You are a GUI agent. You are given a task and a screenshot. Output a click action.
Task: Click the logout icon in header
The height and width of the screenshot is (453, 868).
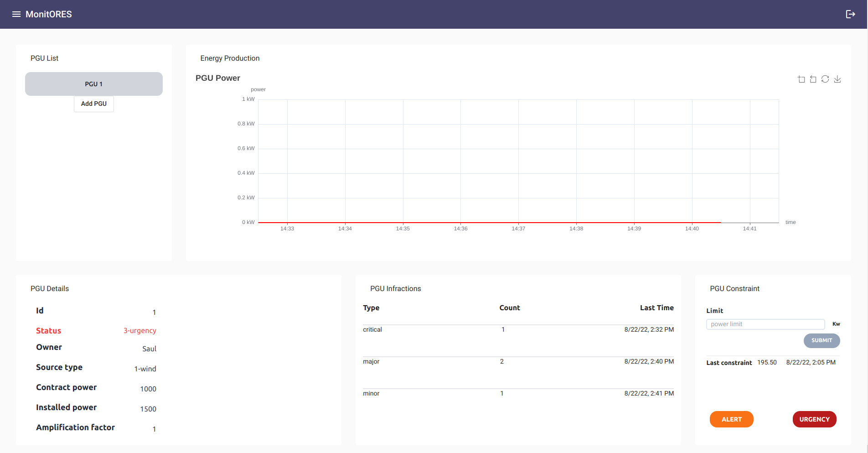click(850, 14)
